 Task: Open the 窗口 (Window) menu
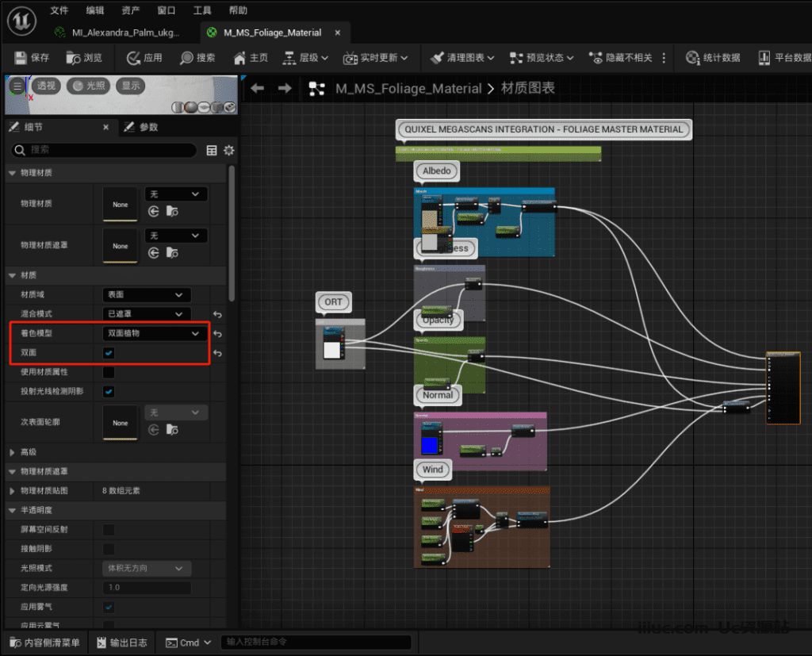[167, 10]
